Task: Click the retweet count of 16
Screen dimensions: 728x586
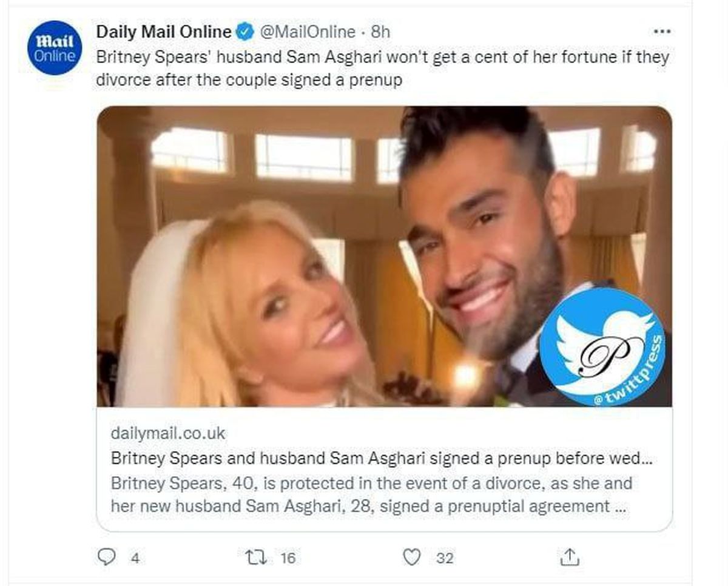Action: 288,558
